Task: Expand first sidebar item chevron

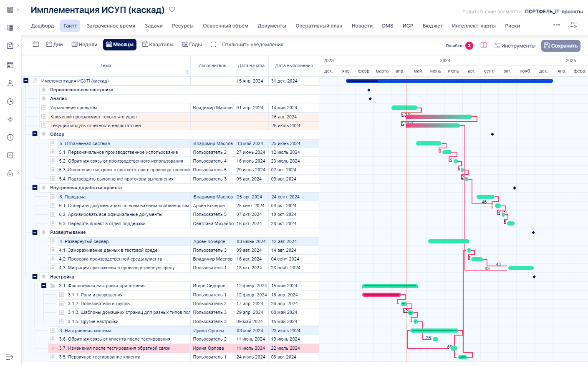Action: (18, 10)
